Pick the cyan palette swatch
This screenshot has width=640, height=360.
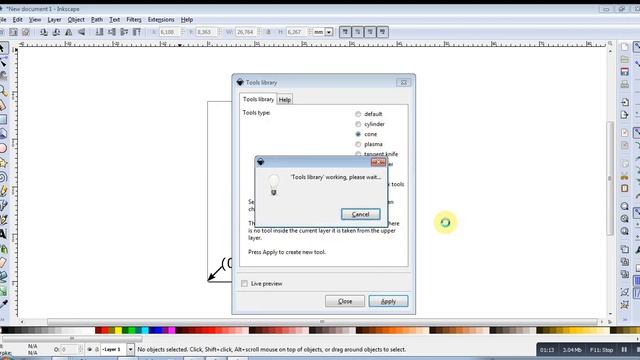(x=145, y=331)
